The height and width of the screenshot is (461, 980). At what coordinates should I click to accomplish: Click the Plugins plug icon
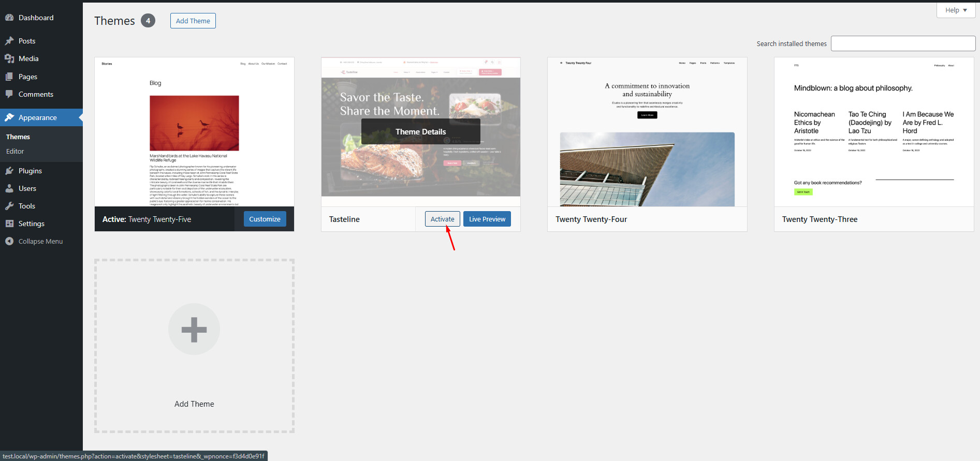(9, 171)
